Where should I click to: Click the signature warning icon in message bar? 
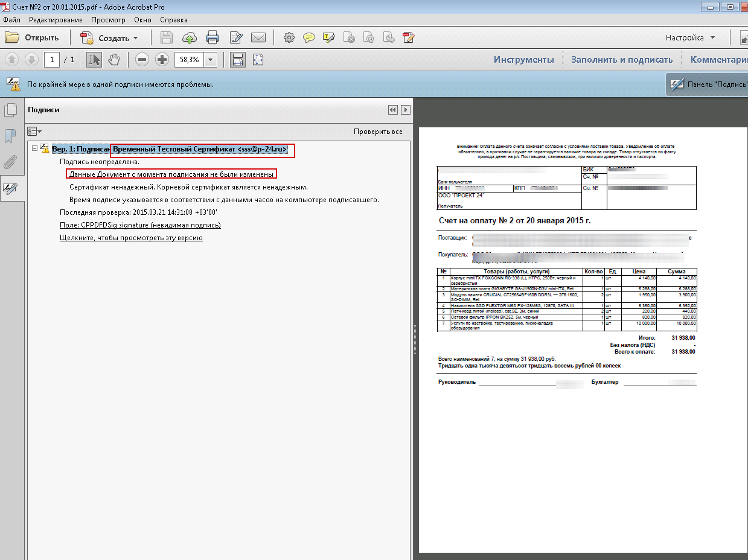point(13,84)
